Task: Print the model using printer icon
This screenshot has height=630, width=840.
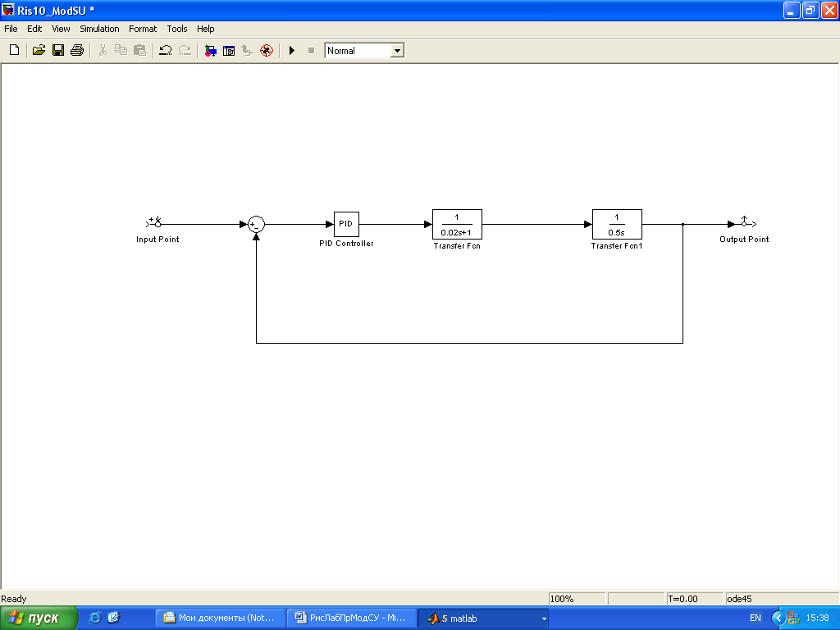Action: (77, 50)
